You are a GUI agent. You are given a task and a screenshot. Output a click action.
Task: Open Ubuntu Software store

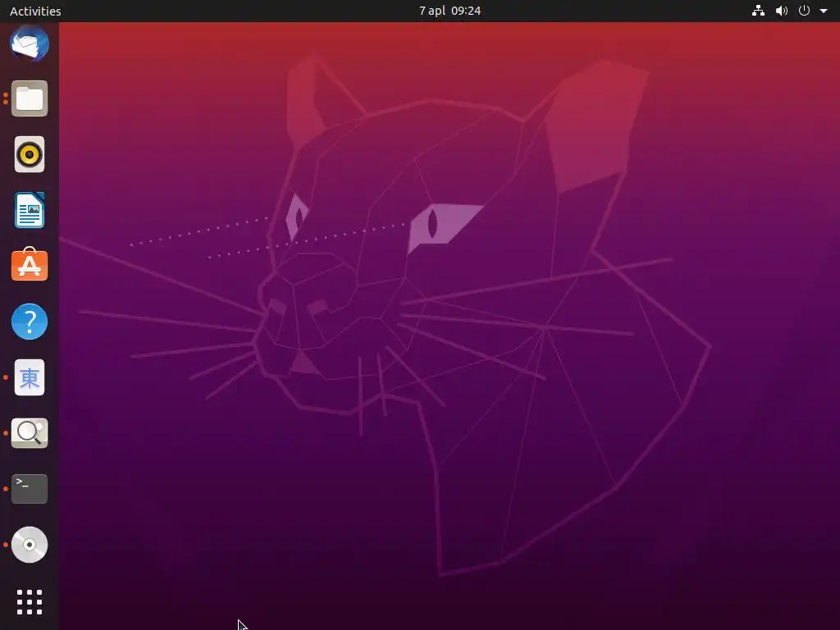(x=30, y=265)
